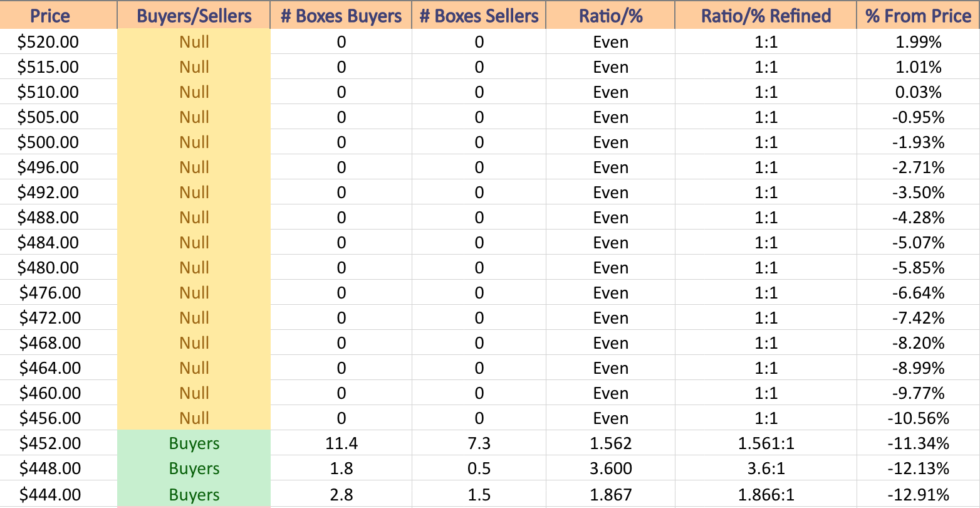Click the 11.4 boxes buyers value
980x508 pixels.
pyautogui.click(x=341, y=443)
